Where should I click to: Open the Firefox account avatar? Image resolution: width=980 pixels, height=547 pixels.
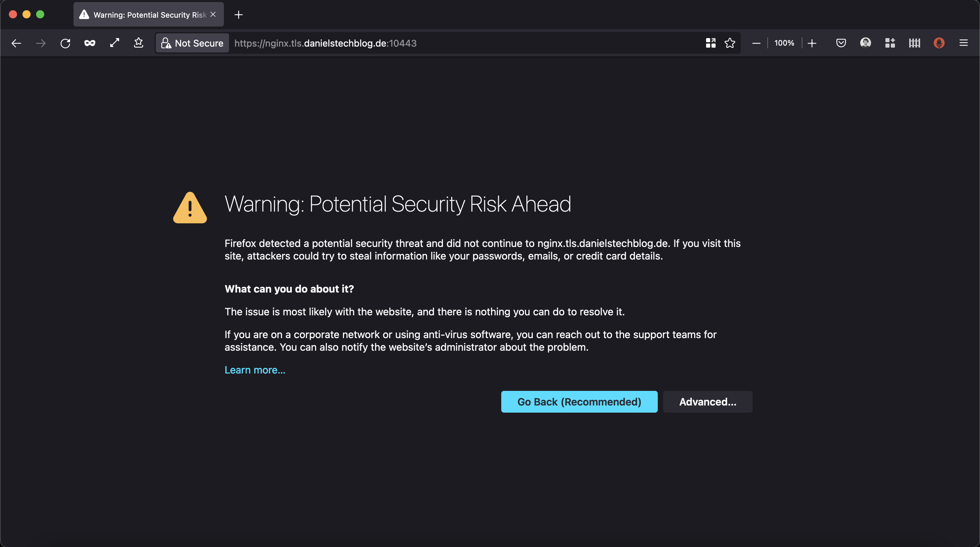865,43
